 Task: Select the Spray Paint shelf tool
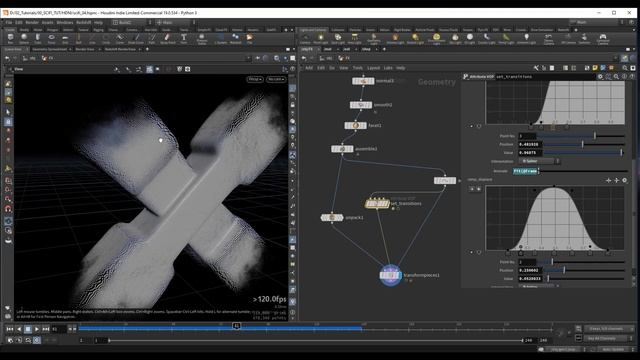[167, 39]
